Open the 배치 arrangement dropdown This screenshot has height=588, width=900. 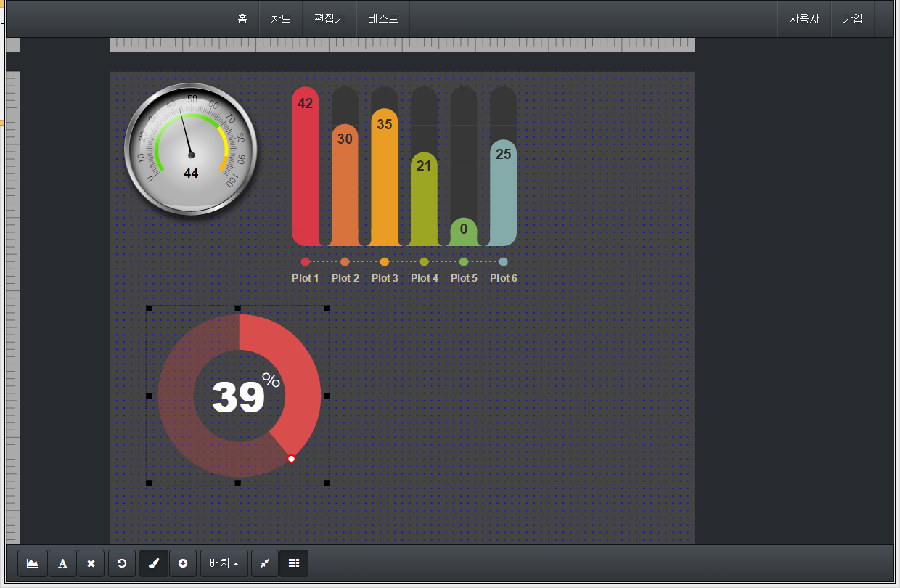(x=224, y=563)
